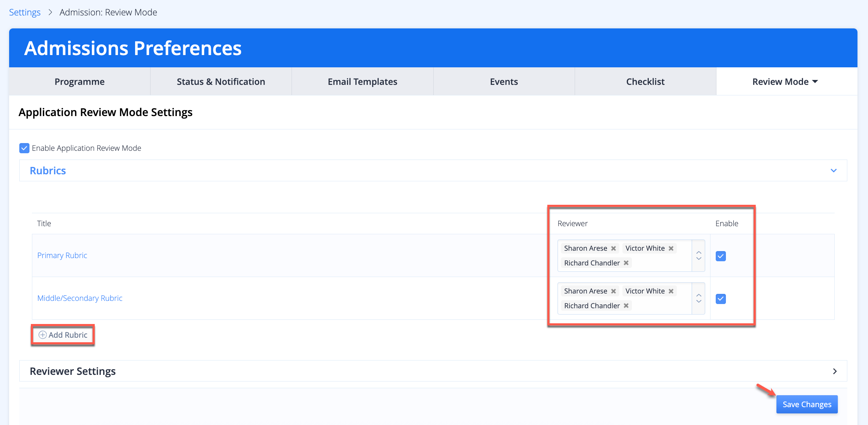The image size is (868, 425).
Task: Open the Review Mode tab dropdown
Action: pyautogui.click(x=785, y=82)
